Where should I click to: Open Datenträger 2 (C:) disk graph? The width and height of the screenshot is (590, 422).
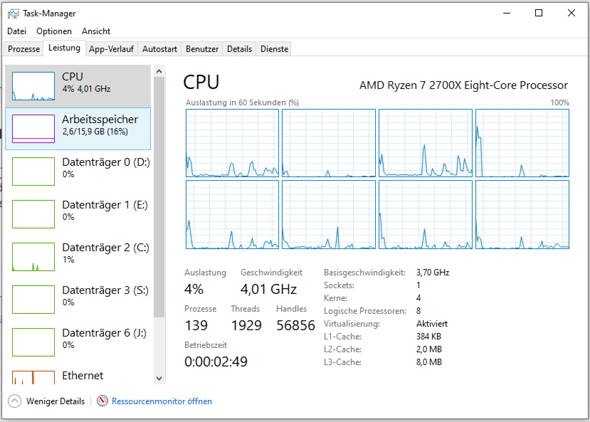click(33, 257)
